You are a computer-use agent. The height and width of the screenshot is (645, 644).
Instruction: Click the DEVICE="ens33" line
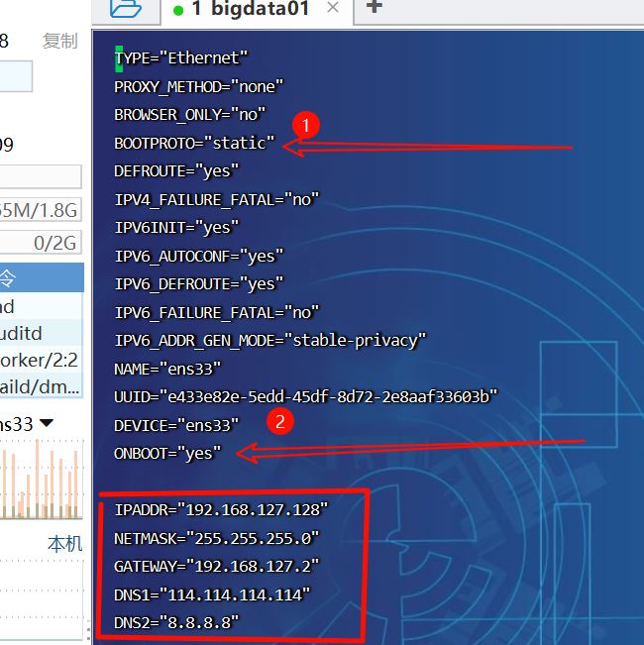coord(176,425)
